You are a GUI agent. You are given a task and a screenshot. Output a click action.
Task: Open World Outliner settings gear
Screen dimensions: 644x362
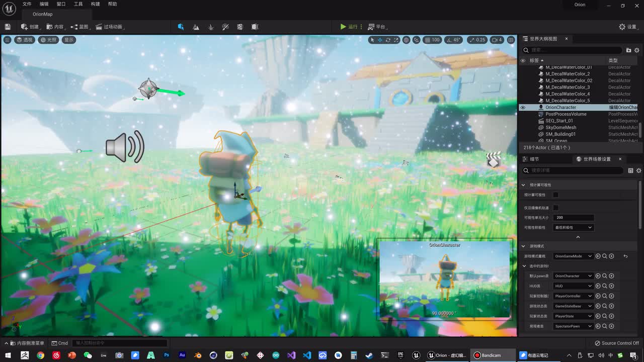point(636,50)
